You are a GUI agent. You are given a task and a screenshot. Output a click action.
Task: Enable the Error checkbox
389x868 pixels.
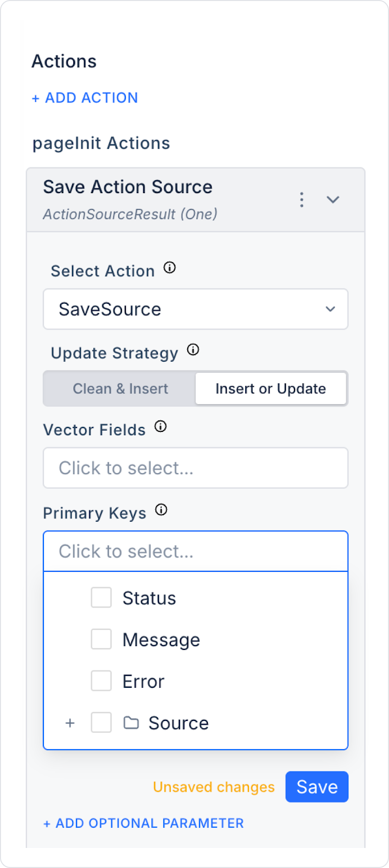pos(101,681)
